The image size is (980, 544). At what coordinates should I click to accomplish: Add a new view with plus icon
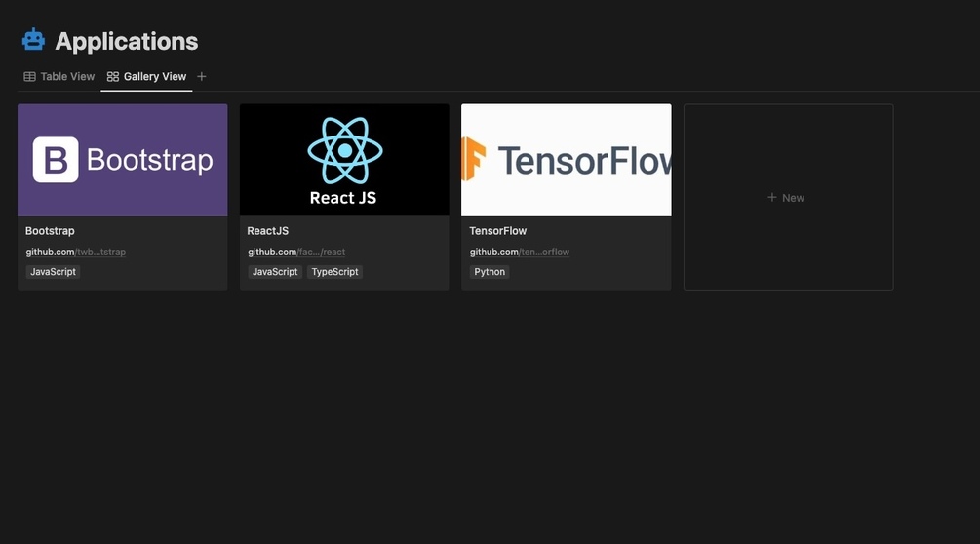click(x=201, y=76)
